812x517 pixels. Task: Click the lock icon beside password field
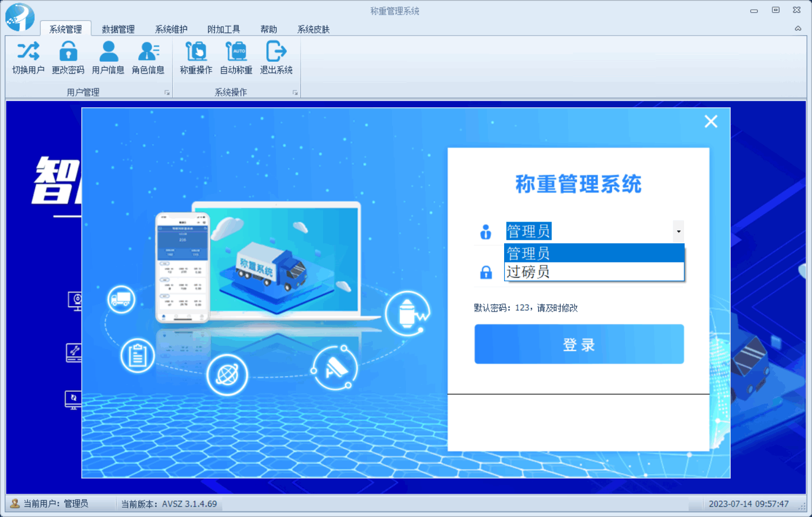[x=486, y=272]
